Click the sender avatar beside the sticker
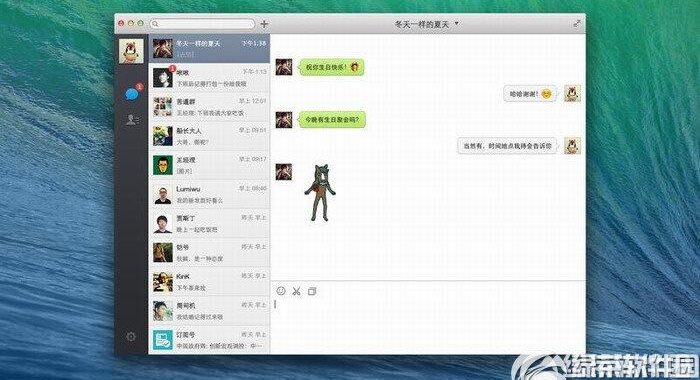Viewport: 700px width, 380px height. (x=284, y=172)
